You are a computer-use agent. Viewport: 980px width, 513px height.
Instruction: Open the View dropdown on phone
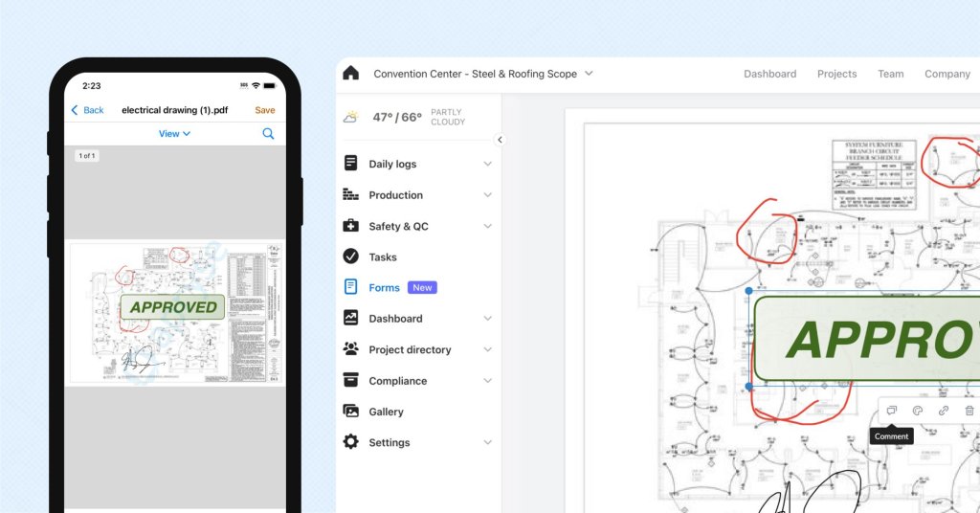click(174, 134)
